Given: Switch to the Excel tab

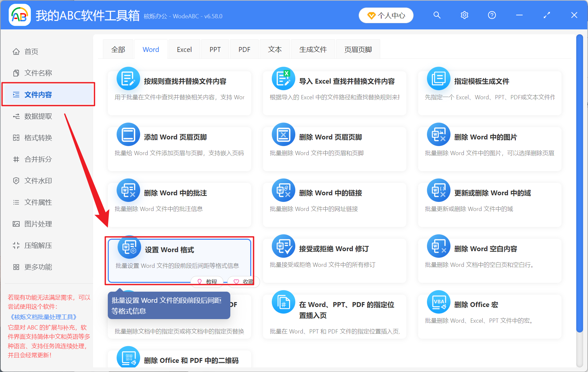Looking at the screenshot, I should [x=184, y=49].
